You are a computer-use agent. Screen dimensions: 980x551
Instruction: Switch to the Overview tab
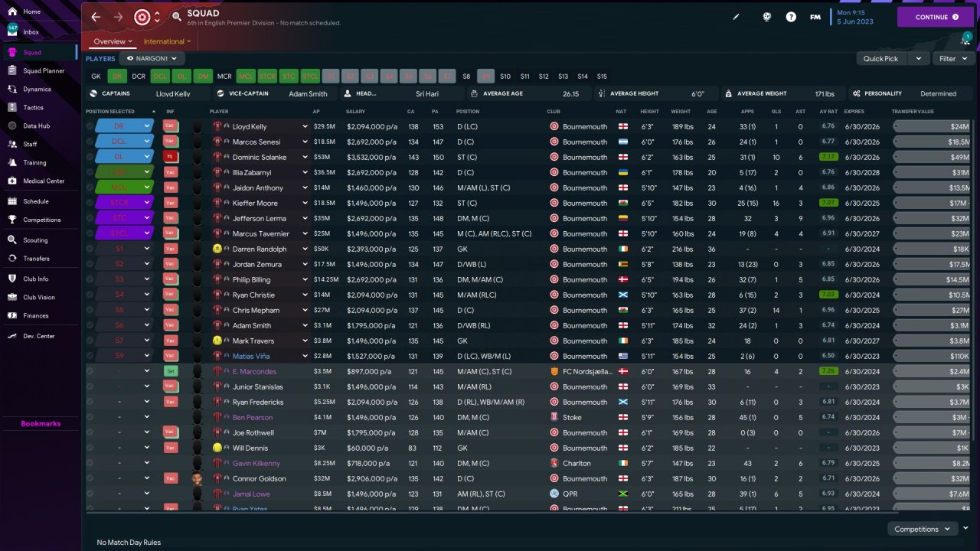tap(113, 41)
